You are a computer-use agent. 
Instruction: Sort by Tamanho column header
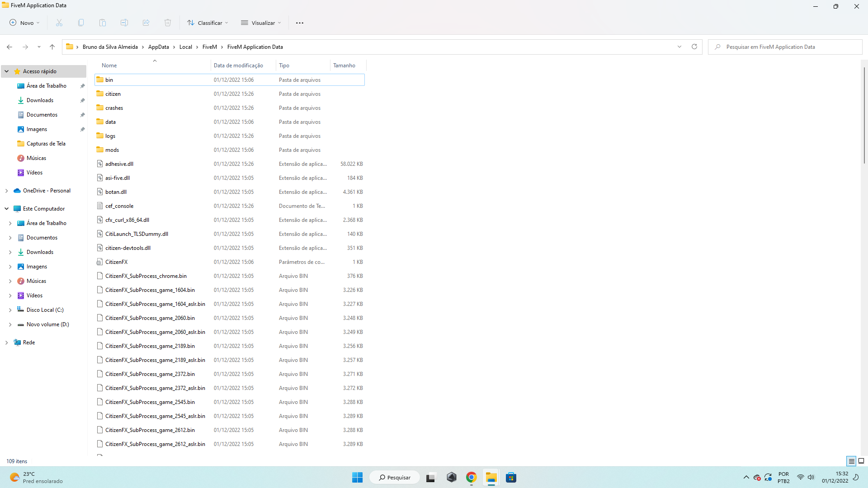point(348,66)
